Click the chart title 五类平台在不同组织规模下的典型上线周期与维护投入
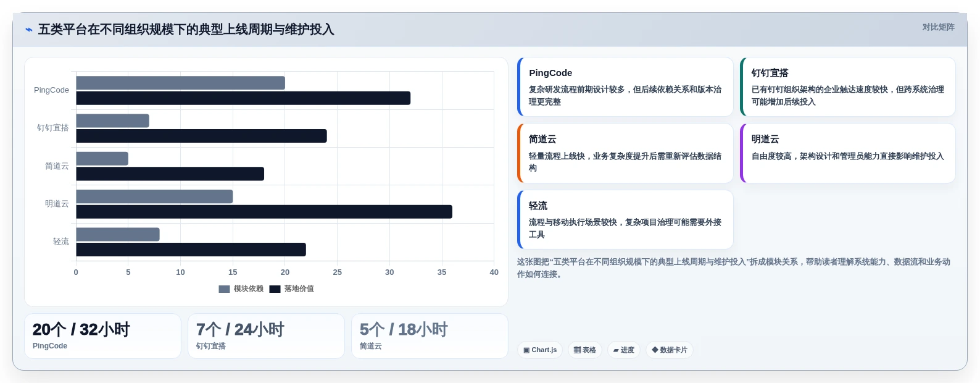This screenshot has width=980, height=383. click(x=186, y=30)
